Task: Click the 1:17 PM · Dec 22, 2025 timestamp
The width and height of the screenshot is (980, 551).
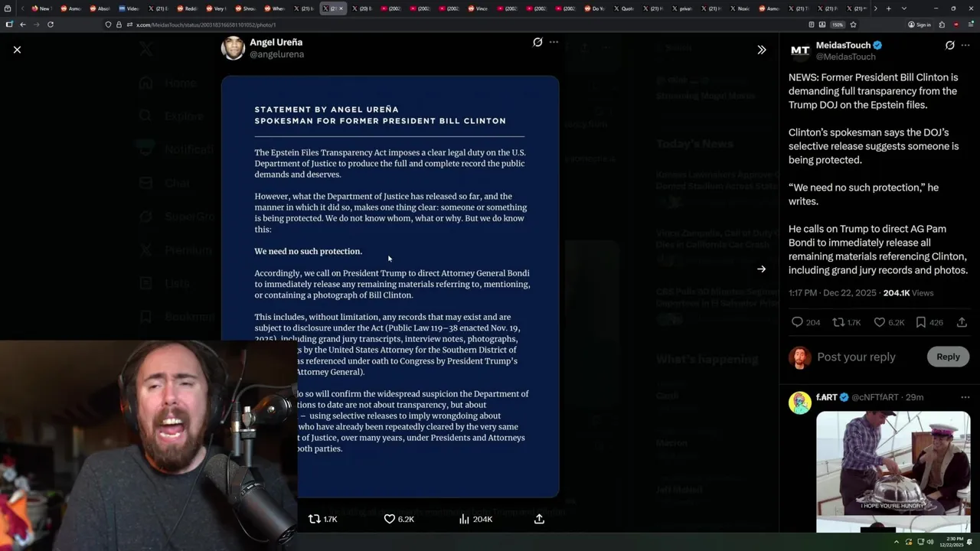Action: tap(832, 293)
